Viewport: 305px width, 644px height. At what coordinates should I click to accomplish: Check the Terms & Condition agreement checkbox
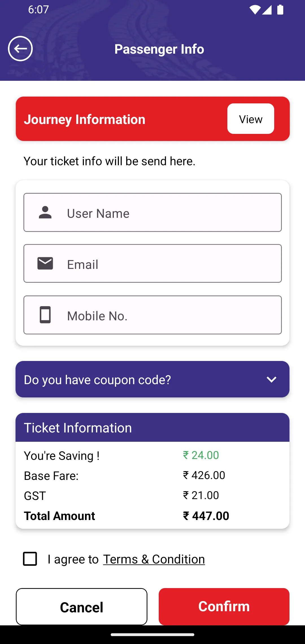point(30,559)
